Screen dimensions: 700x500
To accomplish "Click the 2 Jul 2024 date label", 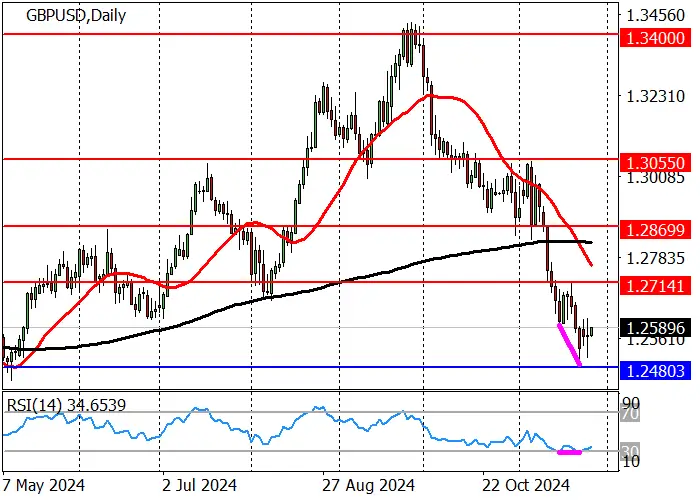I will pyautogui.click(x=200, y=485).
